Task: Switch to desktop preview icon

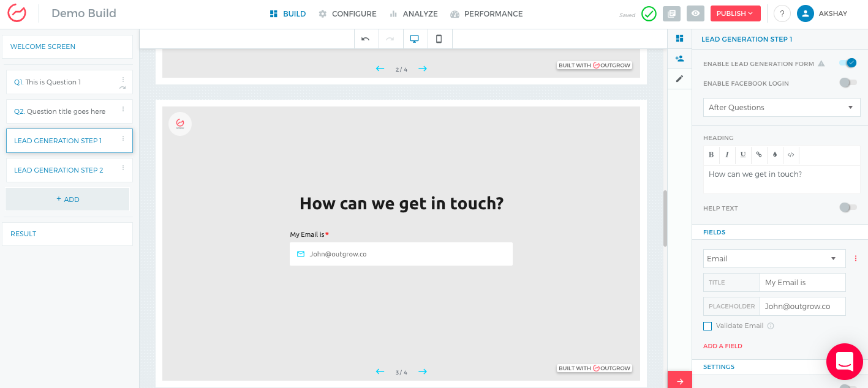Action: click(415, 39)
